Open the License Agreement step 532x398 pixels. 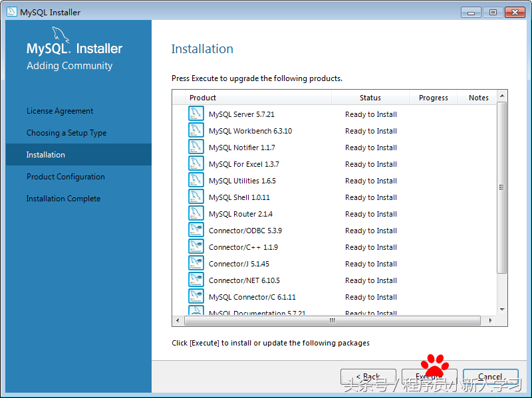pyautogui.click(x=60, y=110)
